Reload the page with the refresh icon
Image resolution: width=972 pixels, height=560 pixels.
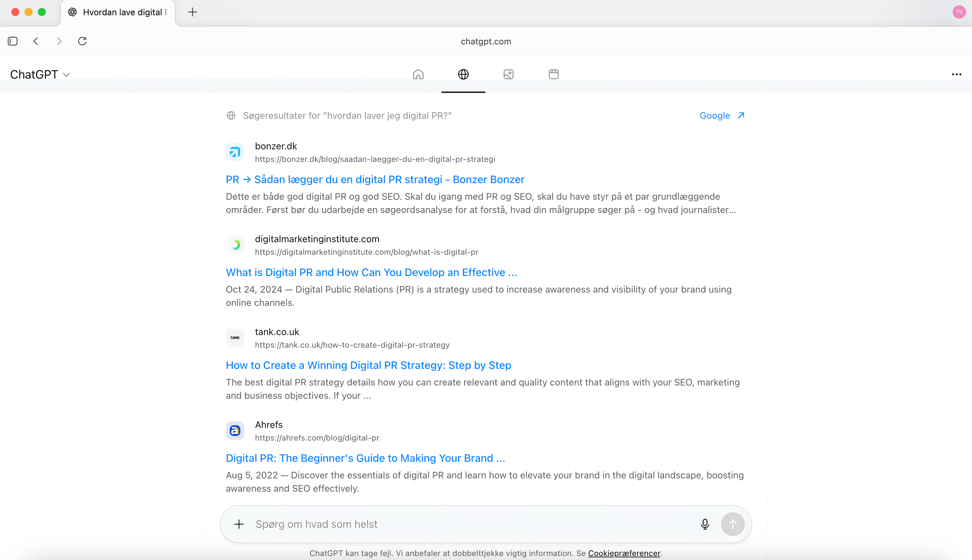(x=82, y=41)
